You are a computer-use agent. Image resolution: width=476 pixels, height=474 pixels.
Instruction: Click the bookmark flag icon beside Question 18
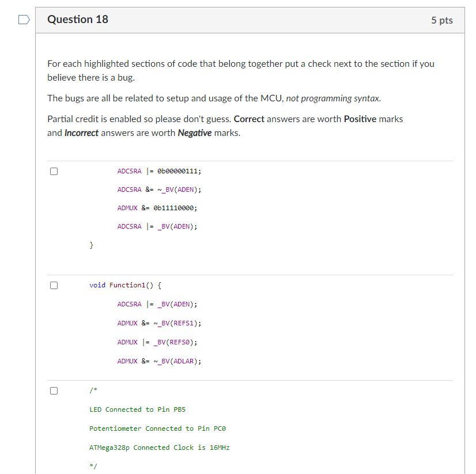pyautogui.click(x=23, y=19)
